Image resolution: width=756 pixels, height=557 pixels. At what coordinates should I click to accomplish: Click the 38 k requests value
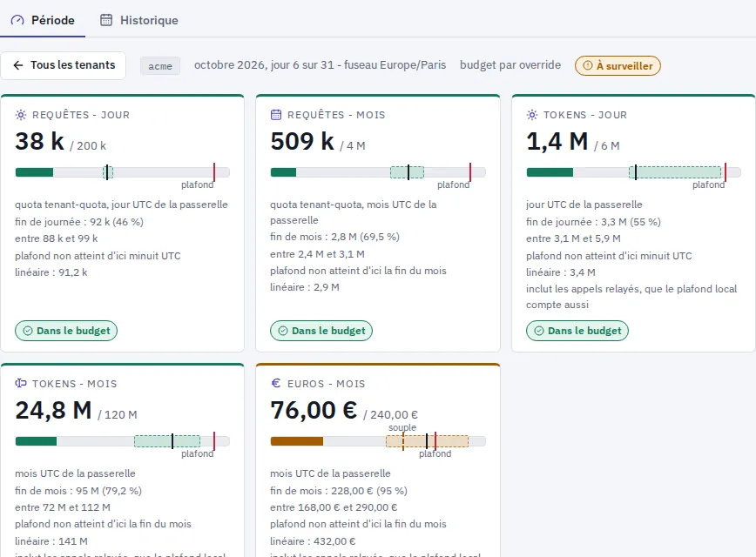(x=39, y=141)
